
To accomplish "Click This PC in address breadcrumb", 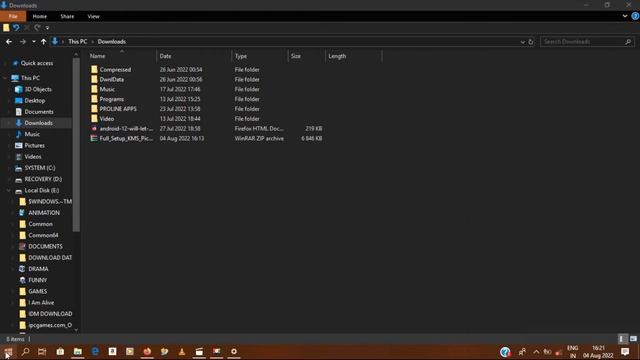I will tap(78, 42).
